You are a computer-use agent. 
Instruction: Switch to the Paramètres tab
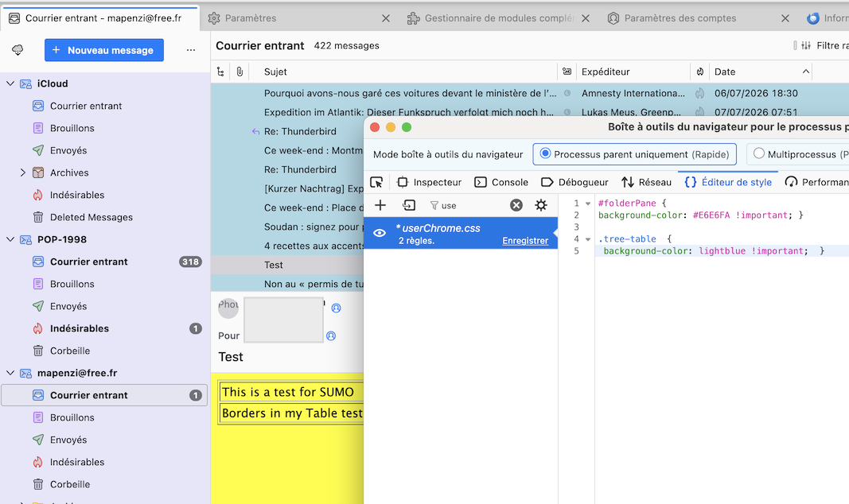(x=251, y=17)
